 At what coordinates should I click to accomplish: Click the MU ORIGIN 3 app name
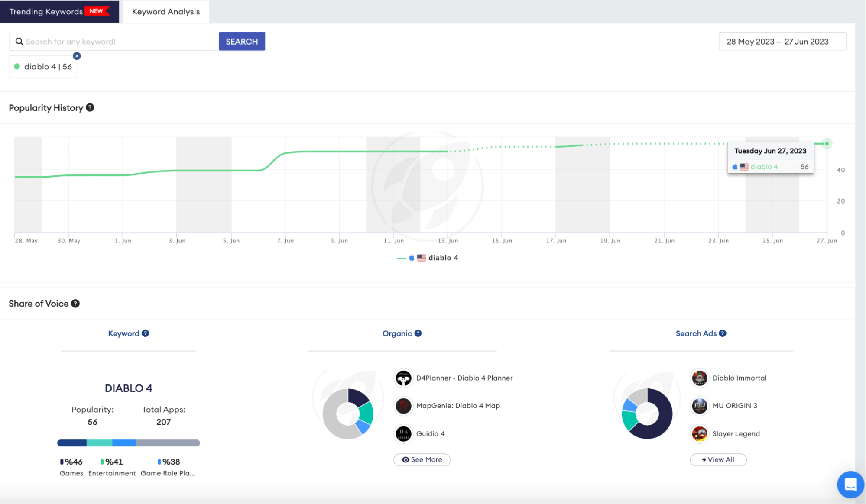tap(735, 406)
